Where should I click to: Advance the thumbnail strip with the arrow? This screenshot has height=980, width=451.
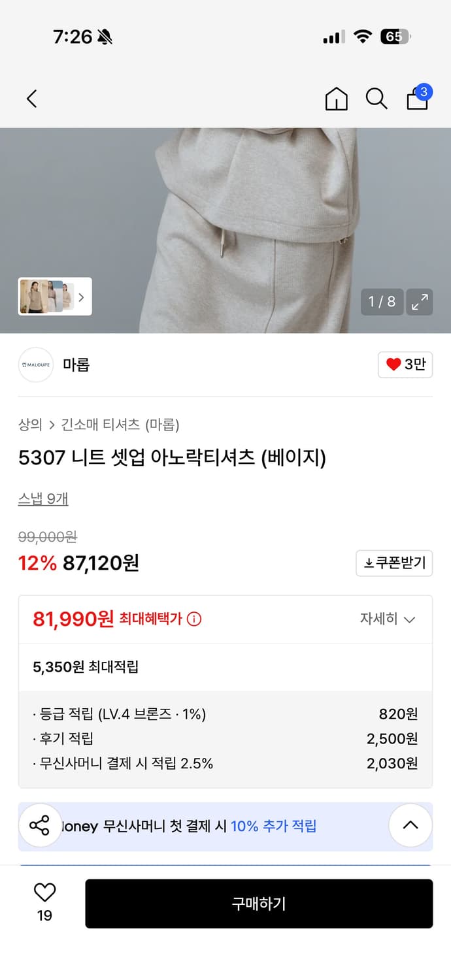(81, 297)
